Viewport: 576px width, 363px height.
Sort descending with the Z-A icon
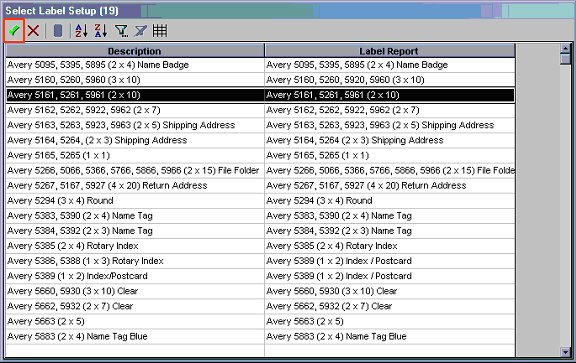tap(101, 30)
